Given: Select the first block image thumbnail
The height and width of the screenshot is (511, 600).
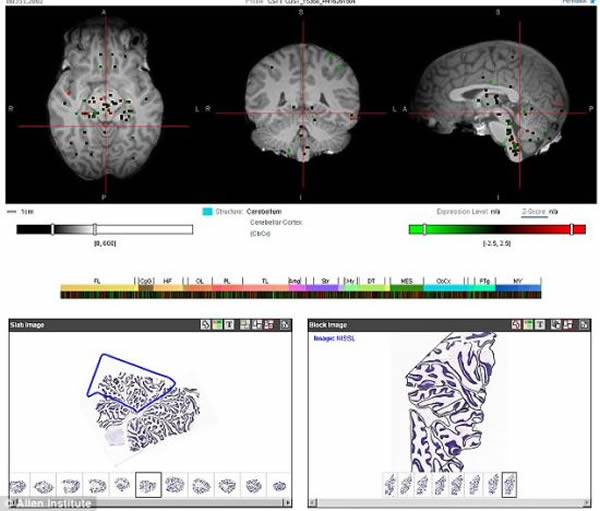Looking at the screenshot, I should (390, 485).
